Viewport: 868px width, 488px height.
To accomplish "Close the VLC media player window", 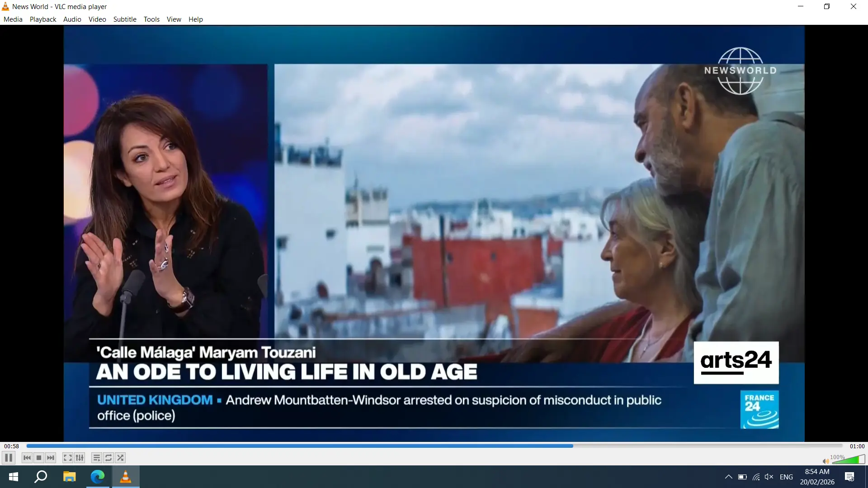I will tap(854, 6).
